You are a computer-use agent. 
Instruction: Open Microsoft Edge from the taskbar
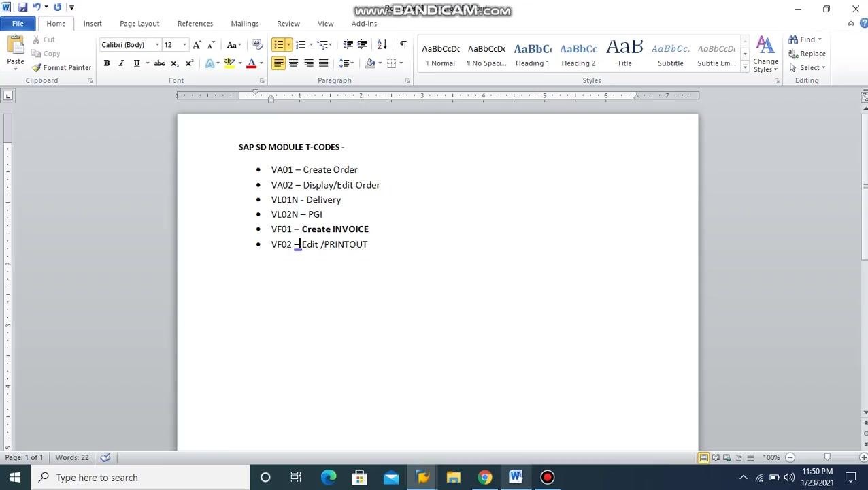[x=328, y=478]
